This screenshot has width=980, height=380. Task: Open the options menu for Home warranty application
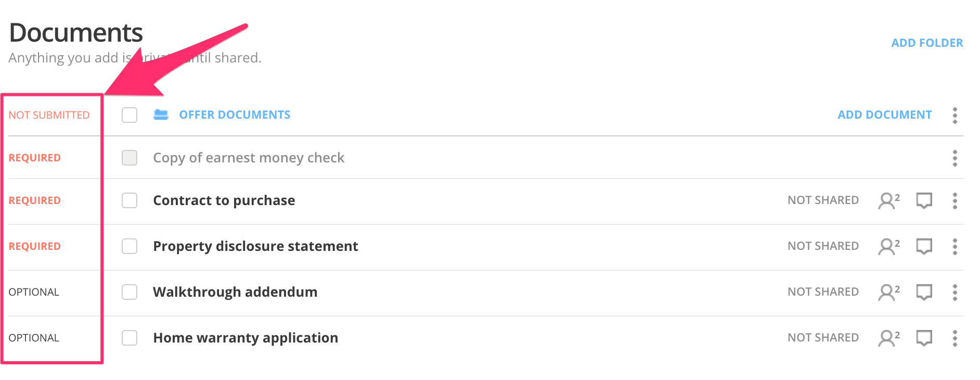pyautogui.click(x=955, y=337)
